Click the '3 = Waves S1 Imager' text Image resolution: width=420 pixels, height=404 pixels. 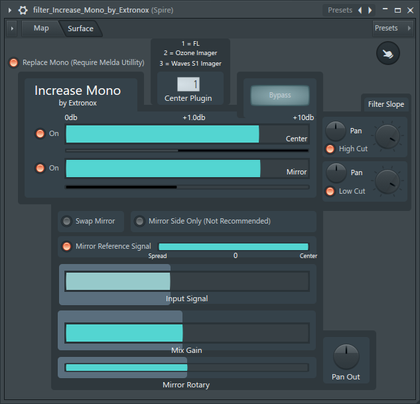coord(190,63)
